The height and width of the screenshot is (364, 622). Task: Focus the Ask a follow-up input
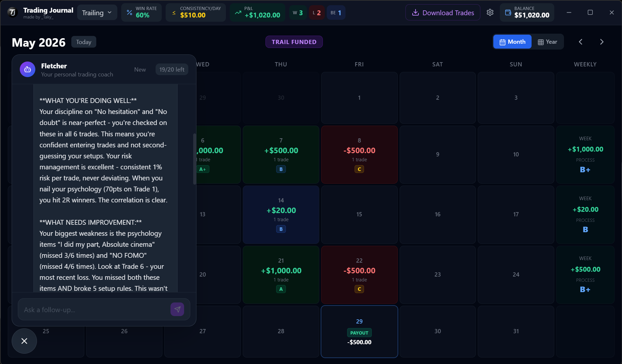coord(96,310)
